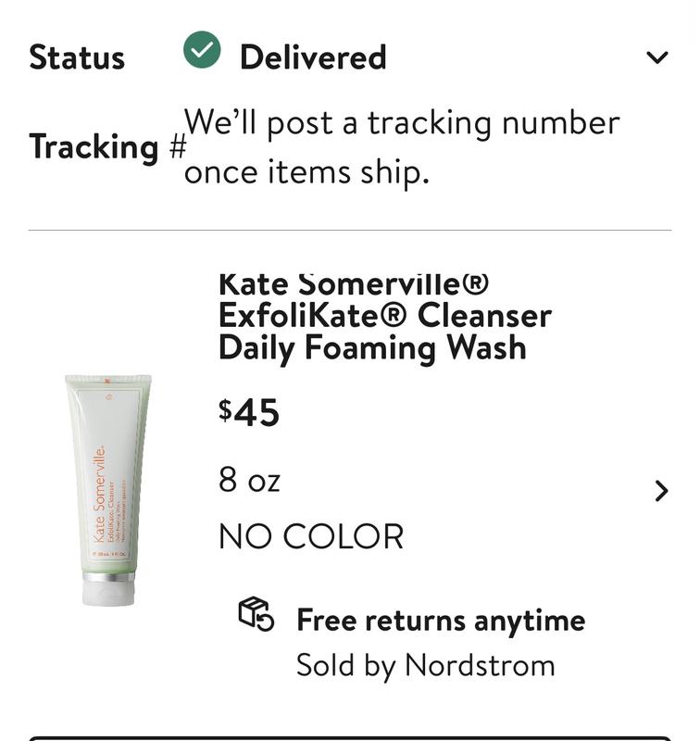Viewport: 700px width, 741px height.
Task: Open the Kate Somerville® product title
Action: coord(354,283)
